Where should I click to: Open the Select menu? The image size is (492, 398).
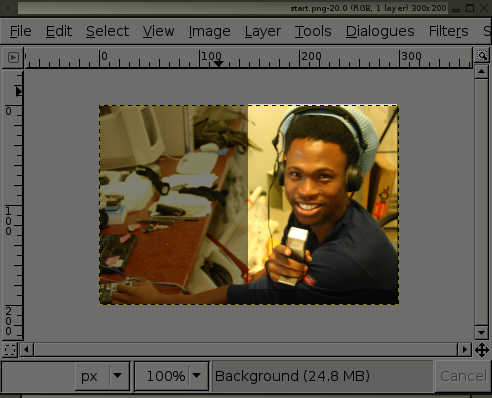[107, 31]
